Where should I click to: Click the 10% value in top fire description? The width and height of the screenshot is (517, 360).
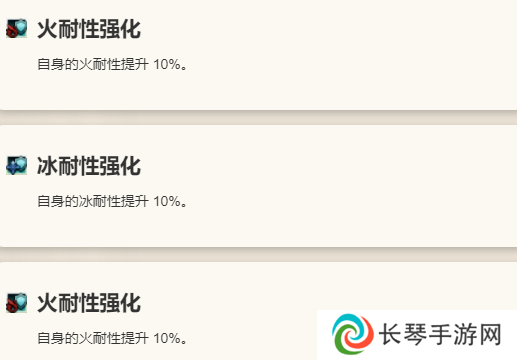pos(167,64)
